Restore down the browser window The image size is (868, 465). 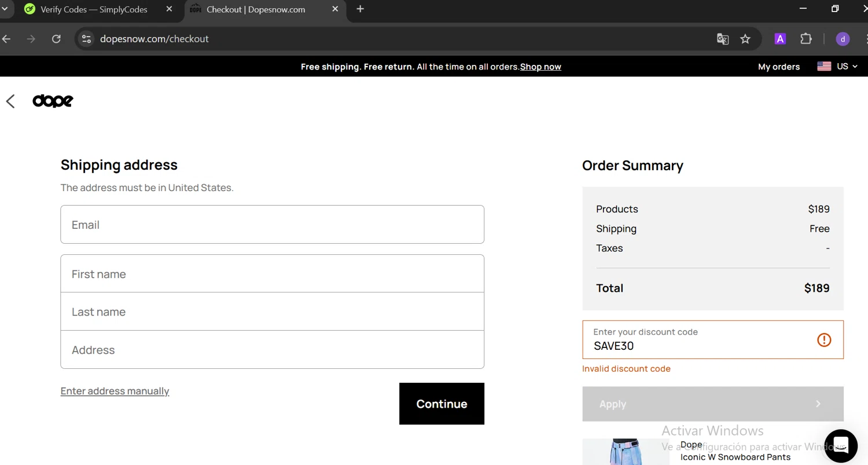pos(835,9)
